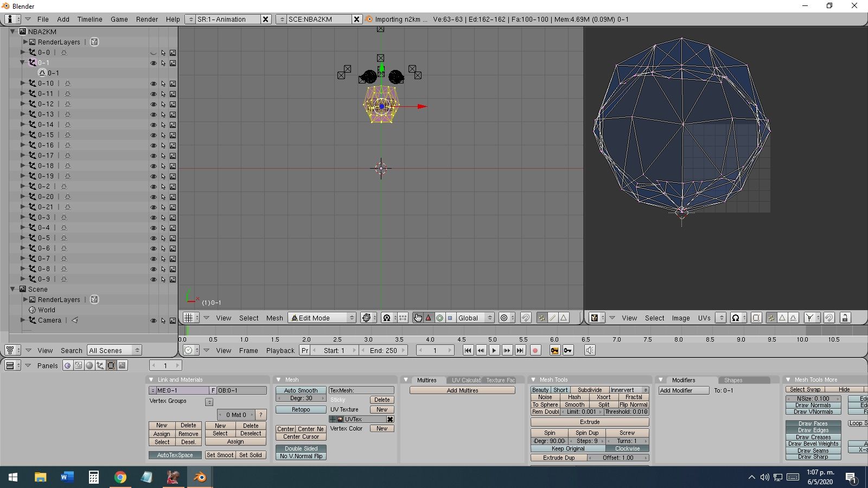The height and width of the screenshot is (488, 868).
Task: Collapse the NBA2KM scene tree
Action: [12, 31]
